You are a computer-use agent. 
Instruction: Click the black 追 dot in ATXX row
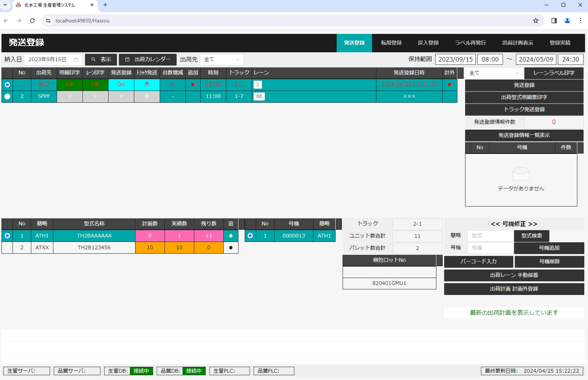tap(231, 248)
